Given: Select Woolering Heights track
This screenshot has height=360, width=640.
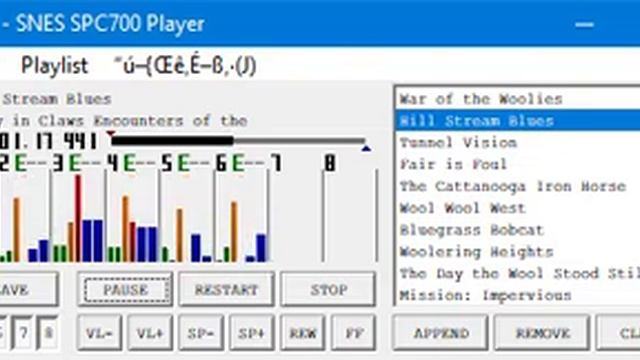Looking at the screenshot, I should pyautogui.click(x=518, y=252).
